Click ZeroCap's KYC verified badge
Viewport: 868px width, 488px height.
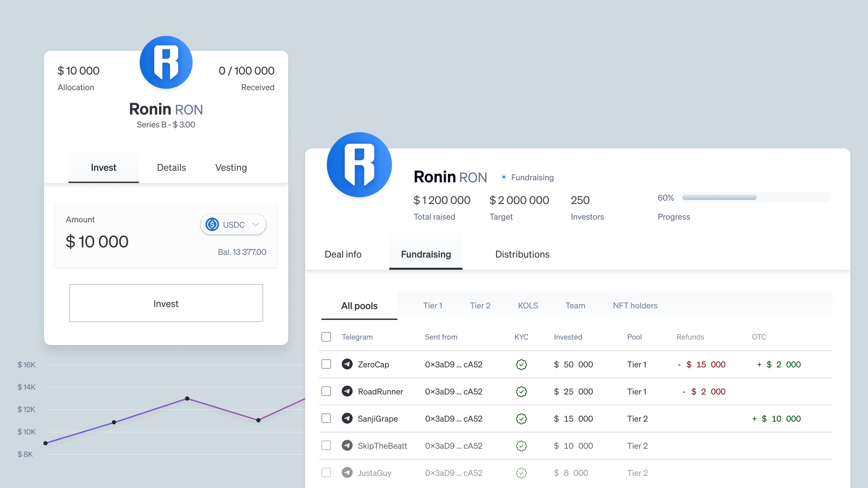tap(521, 365)
